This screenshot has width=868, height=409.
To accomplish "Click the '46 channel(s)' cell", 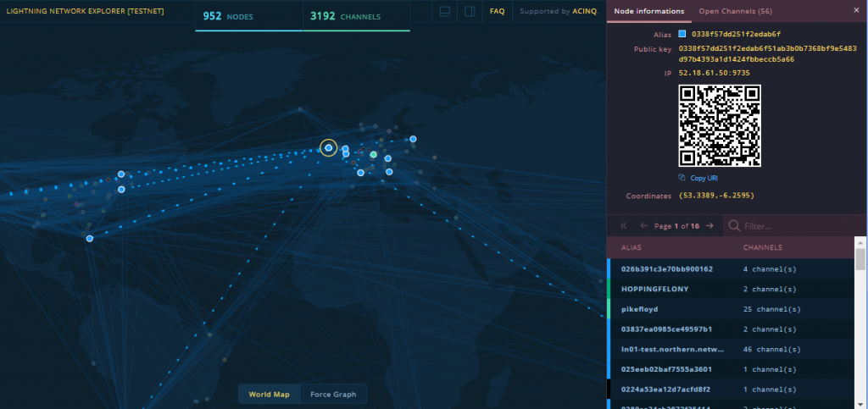I will pyautogui.click(x=771, y=350).
